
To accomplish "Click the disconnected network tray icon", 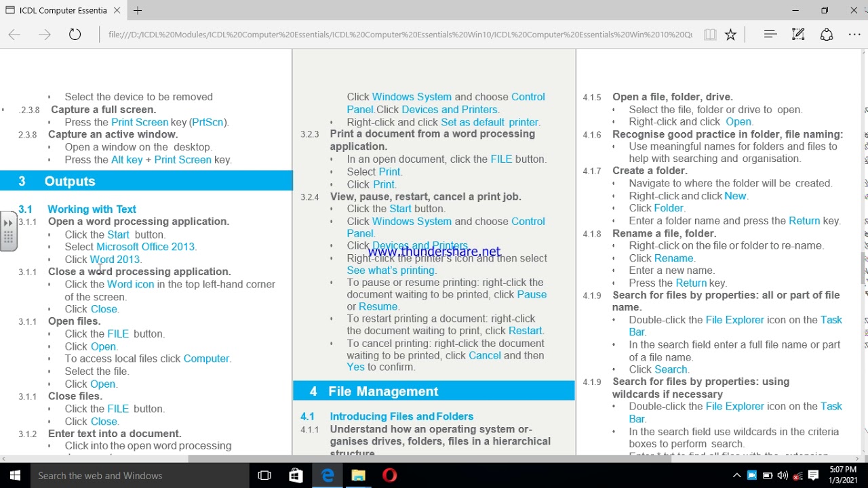I will pyautogui.click(x=798, y=476).
